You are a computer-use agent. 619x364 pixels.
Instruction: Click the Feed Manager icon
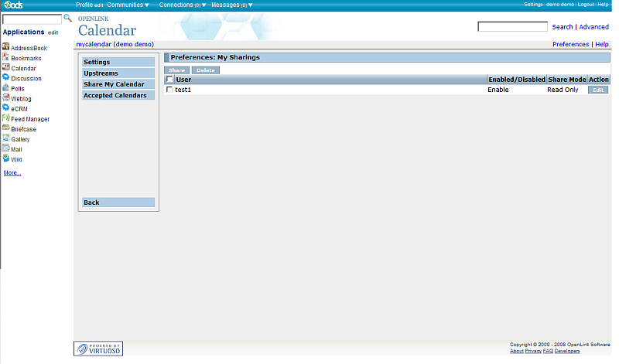pos(6,119)
